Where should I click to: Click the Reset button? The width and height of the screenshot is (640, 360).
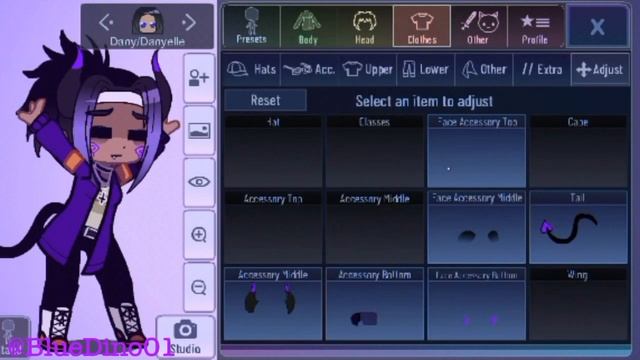265,100
